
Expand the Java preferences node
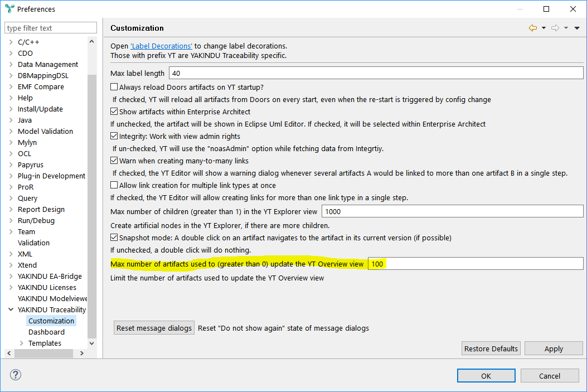[x=11, y=120]
